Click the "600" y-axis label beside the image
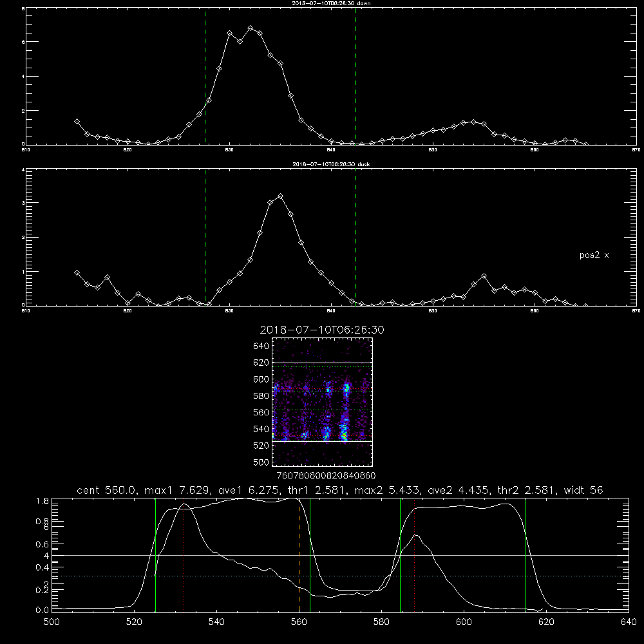The image size is (644, 644). point(261,379)
